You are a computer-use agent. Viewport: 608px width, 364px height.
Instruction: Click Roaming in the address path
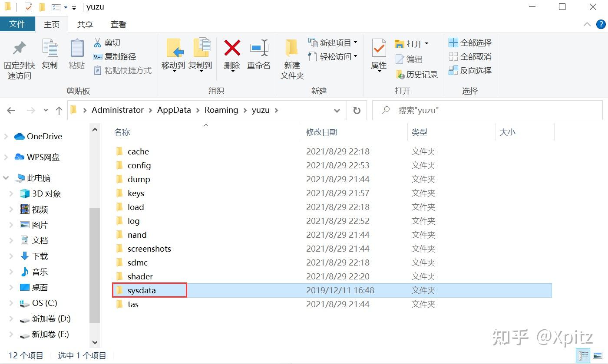(221, 110)
